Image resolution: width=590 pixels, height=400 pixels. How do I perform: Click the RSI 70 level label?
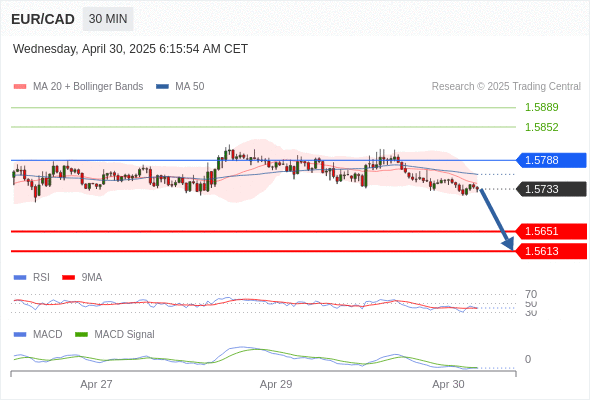coord(531,294)
